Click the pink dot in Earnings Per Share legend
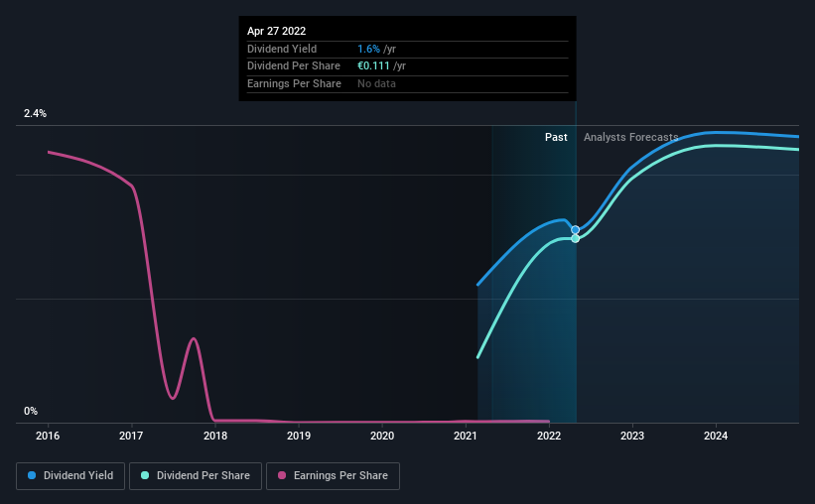This screenshot has height=504, width=815. click(x=282, y=475)
